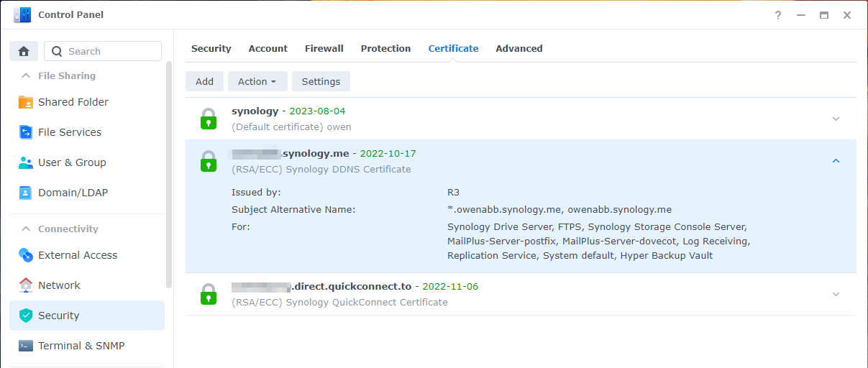Expand the QuickConnect certificate details

(x=836, y=294)
